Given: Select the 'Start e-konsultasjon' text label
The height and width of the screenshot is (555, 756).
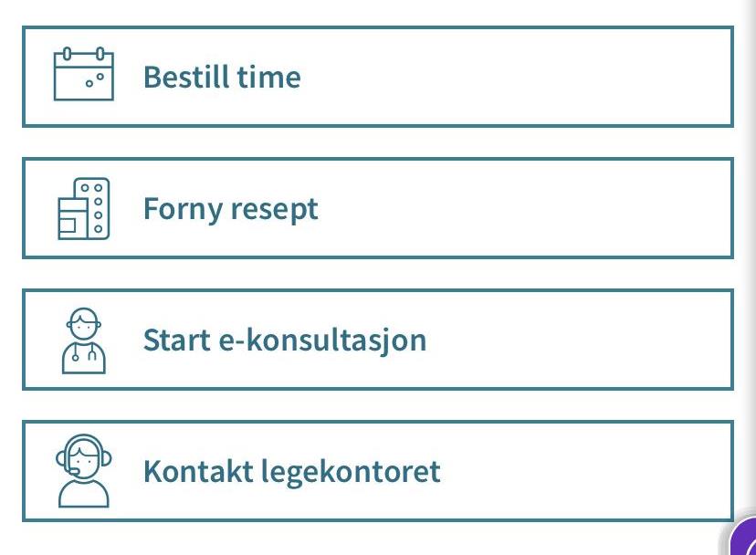Looking at the screenshot, I should pos(285,340).
